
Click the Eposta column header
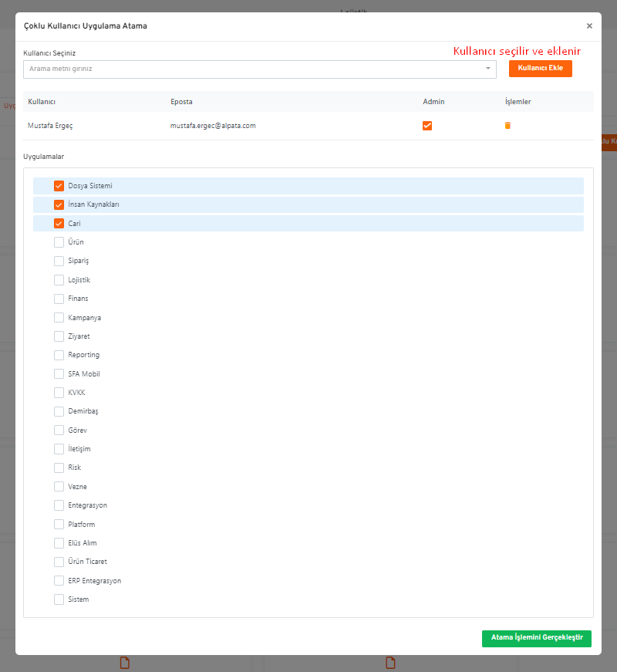pyautogui.click(x=181, y=102)
